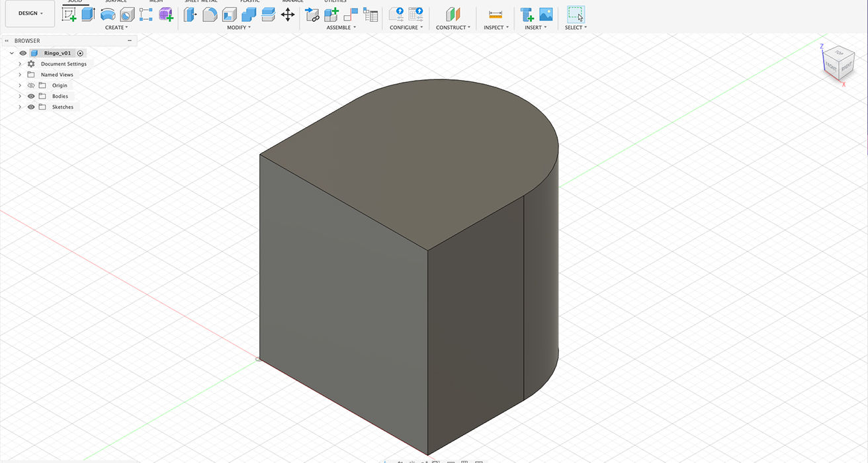Activate the Fillet tool
Viewport: 868px width, 463px height.
click(x=210, y=14)
